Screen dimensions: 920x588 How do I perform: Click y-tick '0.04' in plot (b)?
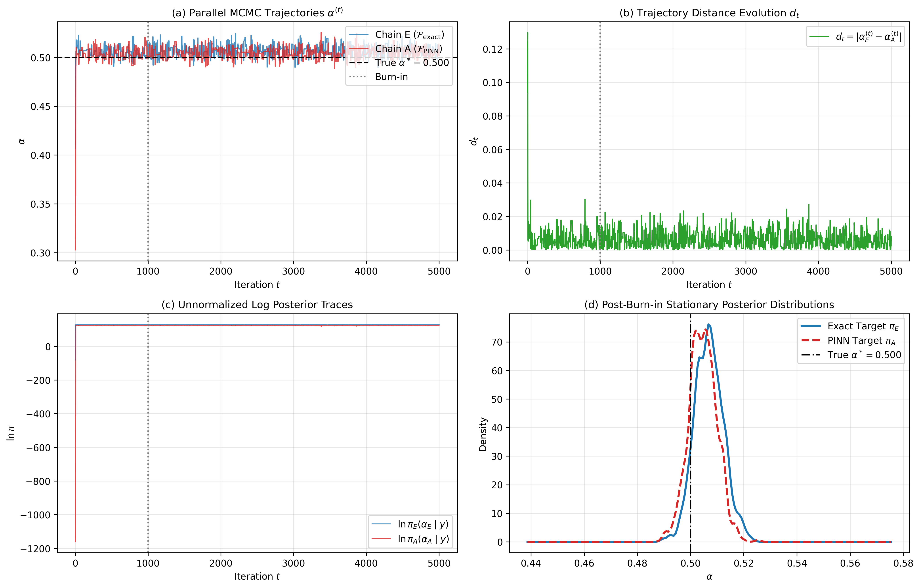[493, 183]
